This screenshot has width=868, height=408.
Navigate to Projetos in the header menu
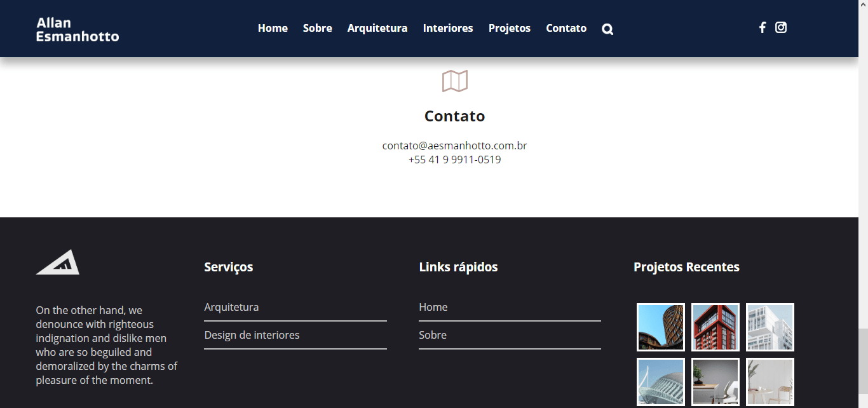pos(510,28)
